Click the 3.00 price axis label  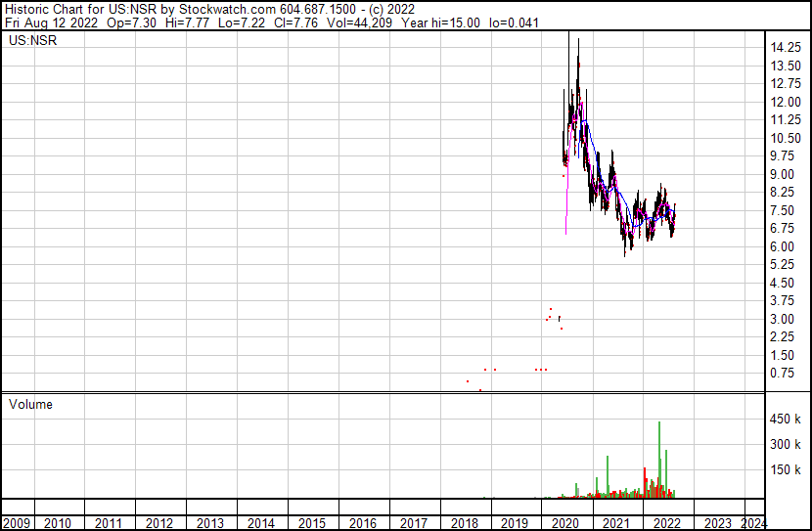click(x=783, y=320)
